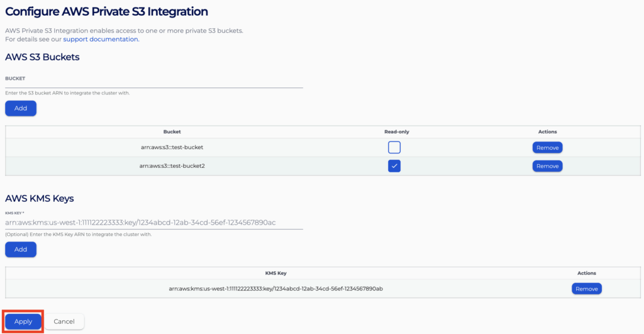Click the AWS S3 Buckets section heading
Viewport: 644px width, 334px height.
[x=42, y=57]
